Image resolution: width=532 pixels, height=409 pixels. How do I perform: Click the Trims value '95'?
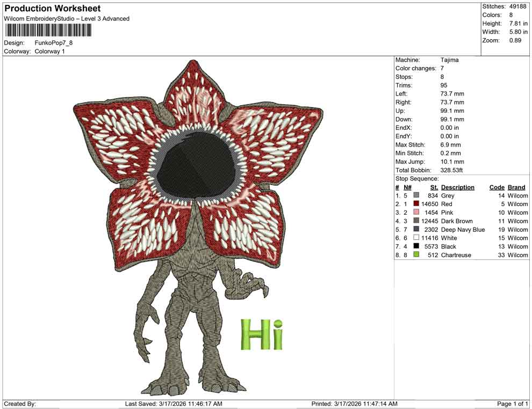(x=444, y=85)
